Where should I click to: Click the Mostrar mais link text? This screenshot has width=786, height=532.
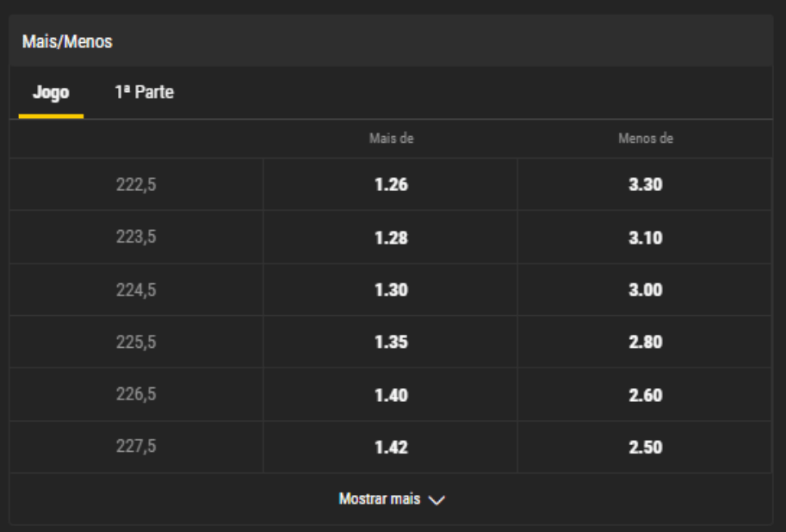click(x=380, y=499)
